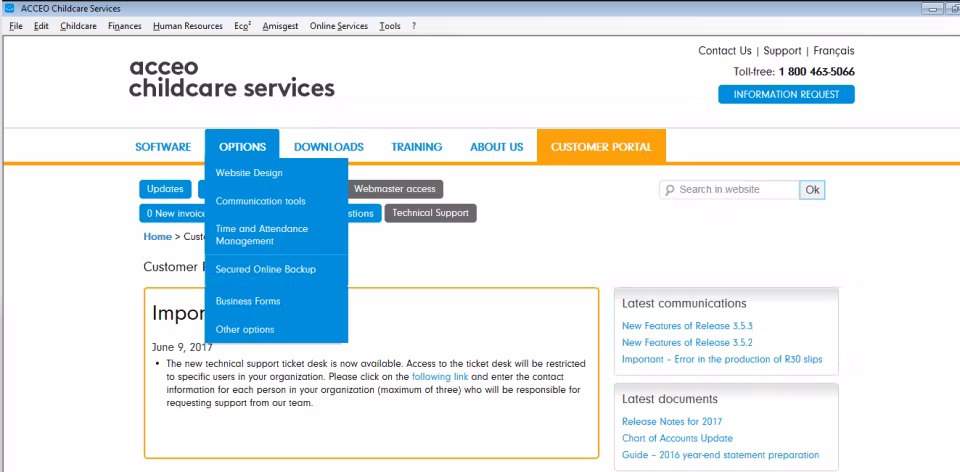Open the Childcare menu
The height and width of the screenshot is (472, 960).
click(78, 26)
